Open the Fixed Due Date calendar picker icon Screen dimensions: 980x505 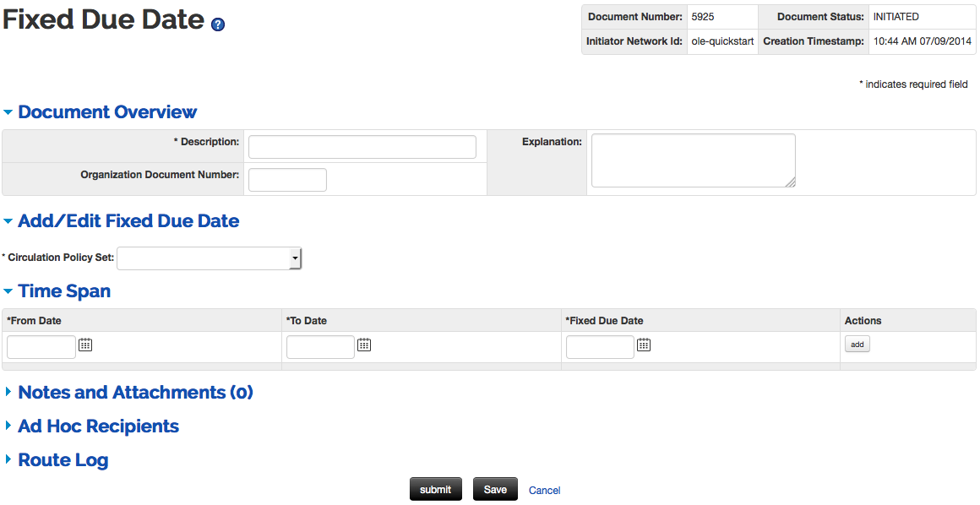[644, 345]
